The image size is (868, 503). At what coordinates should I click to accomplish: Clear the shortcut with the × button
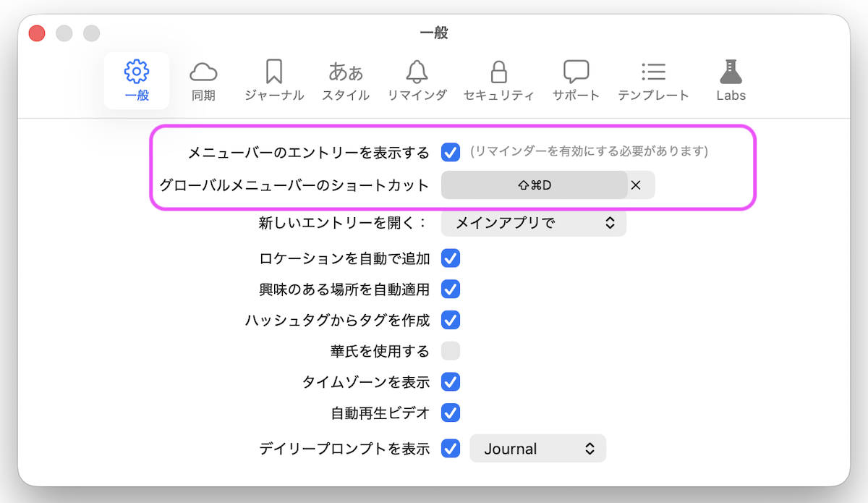click(x=637, y=185)
